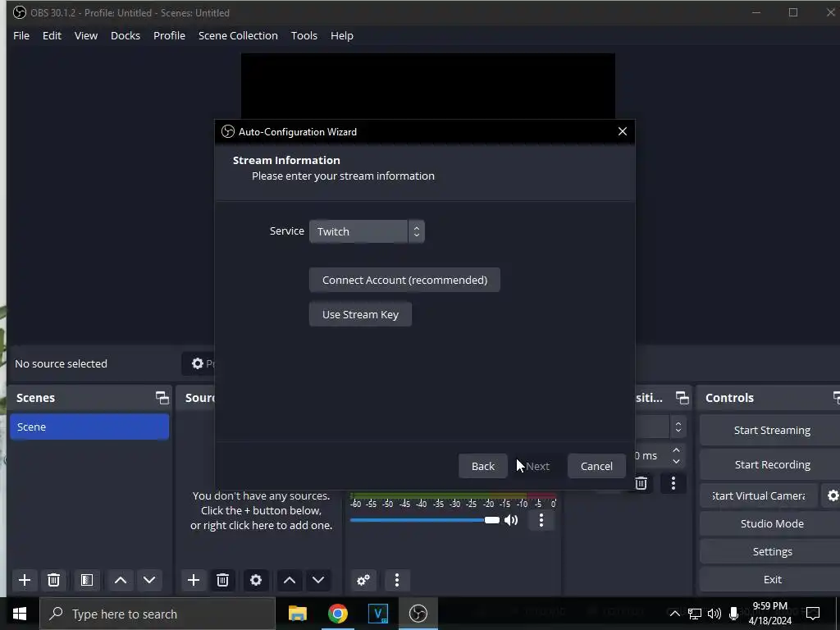Open source Properties gear button beside No source selected
Image resolution: width=840 pixels, height=630 pixels.
[x=199, y=363]
